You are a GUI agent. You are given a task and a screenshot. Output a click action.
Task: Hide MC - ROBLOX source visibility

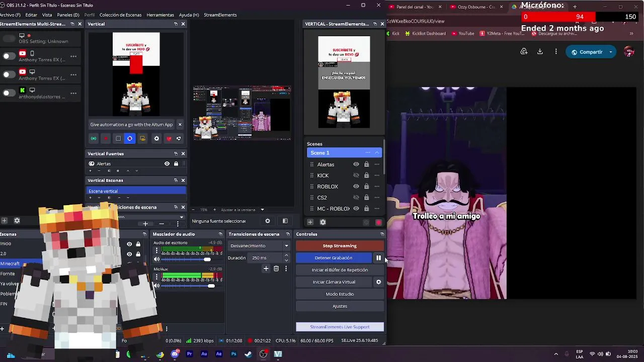pos(356,209)
